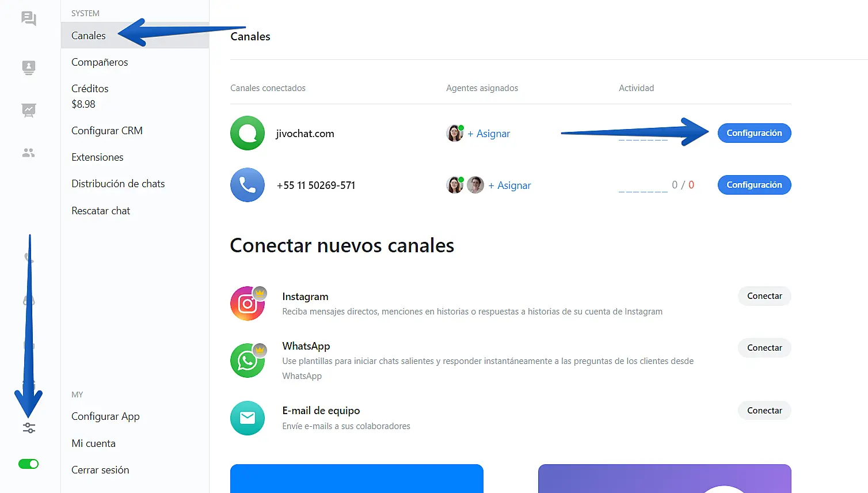Click the SYSTEM section label
The width and height of the screenshot is (868, 493).
coord(85,13)
